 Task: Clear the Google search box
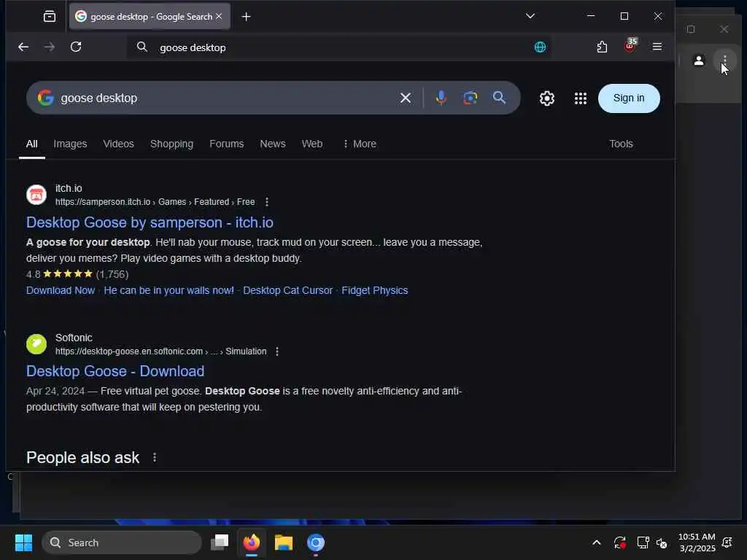(406, 98)
